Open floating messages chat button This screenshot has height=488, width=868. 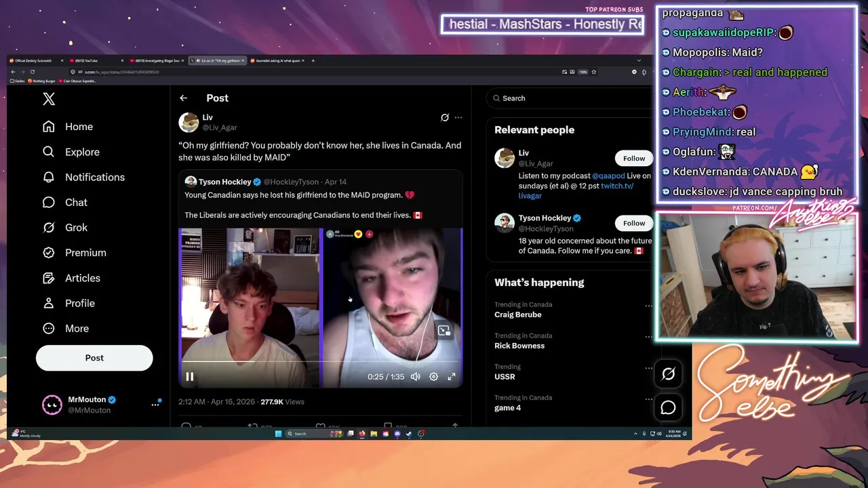tap(668, 407)
